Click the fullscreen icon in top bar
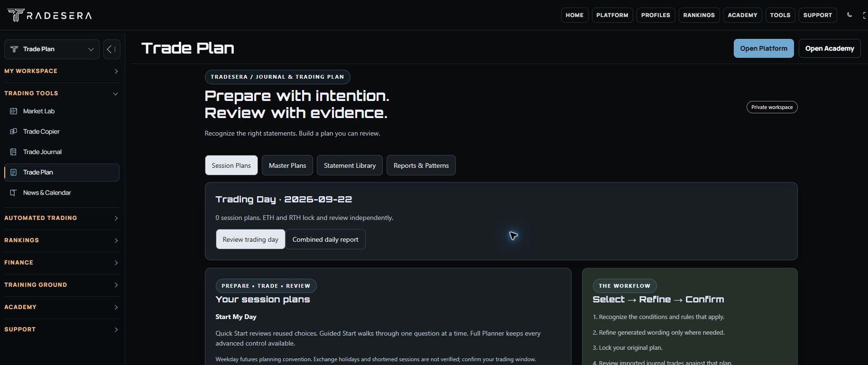868x365 pixels. coord(865,15)
